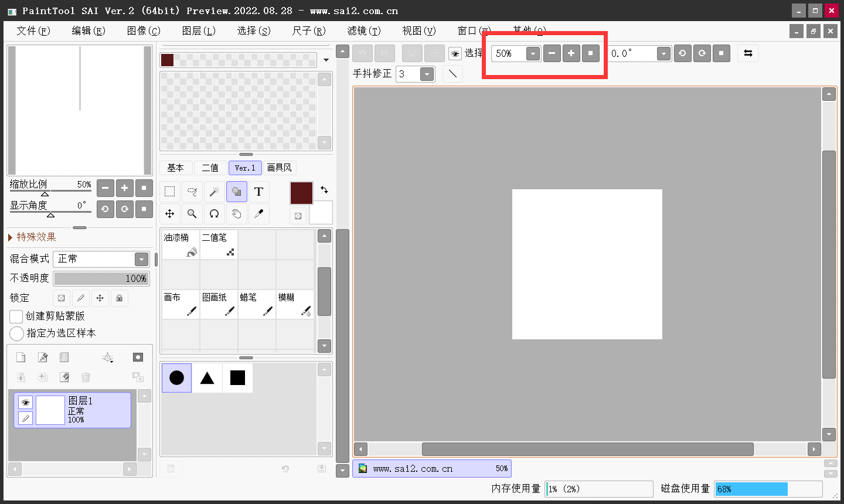The image size is (844, 504).
Task: Adjust the 不透明度 opacity slider
Action: (x=101, y=278)
